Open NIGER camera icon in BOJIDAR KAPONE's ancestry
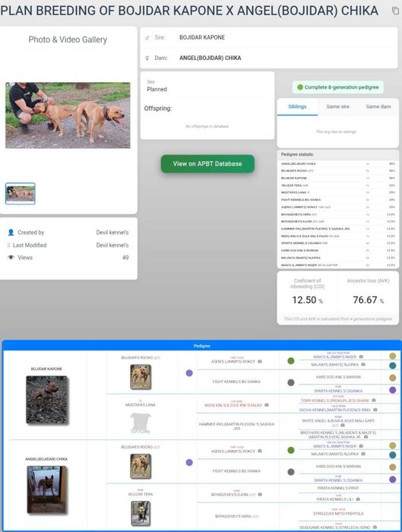402x532 pixels. tap(361, 356)
